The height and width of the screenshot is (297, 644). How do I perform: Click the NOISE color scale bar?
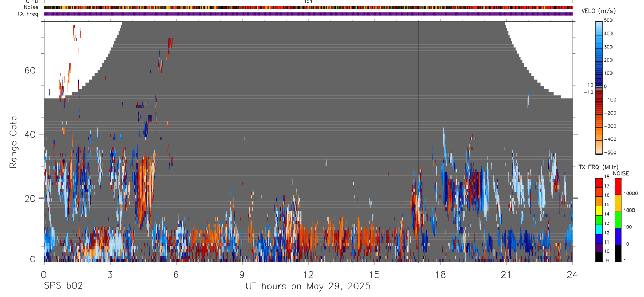point(618,220)
